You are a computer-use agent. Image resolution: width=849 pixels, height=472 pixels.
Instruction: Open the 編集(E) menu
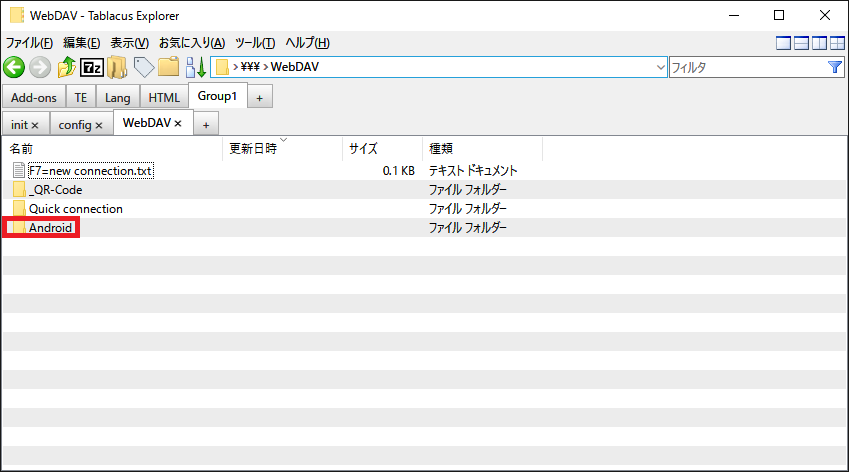tap(81, 43)
